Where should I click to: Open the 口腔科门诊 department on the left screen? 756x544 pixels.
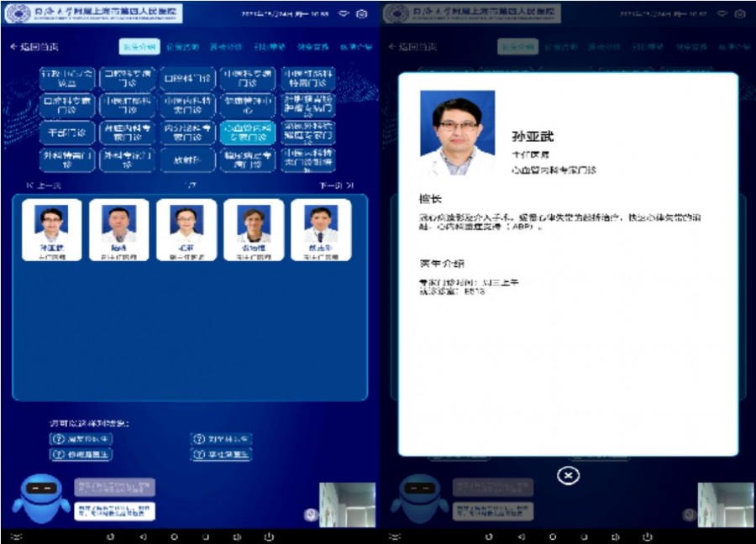click(x=188, y=80)
